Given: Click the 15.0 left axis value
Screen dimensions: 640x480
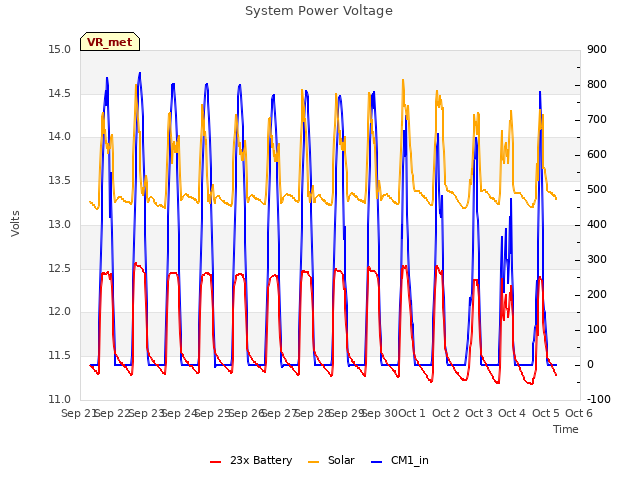Looking at the screenshot, I should click(x=60, y=50).
